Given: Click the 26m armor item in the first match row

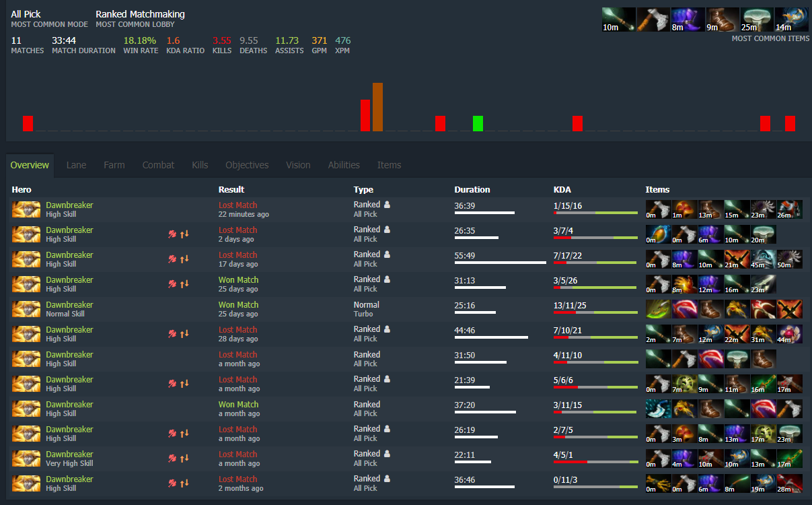Looking at the screenshot, I should coord(789,209).
